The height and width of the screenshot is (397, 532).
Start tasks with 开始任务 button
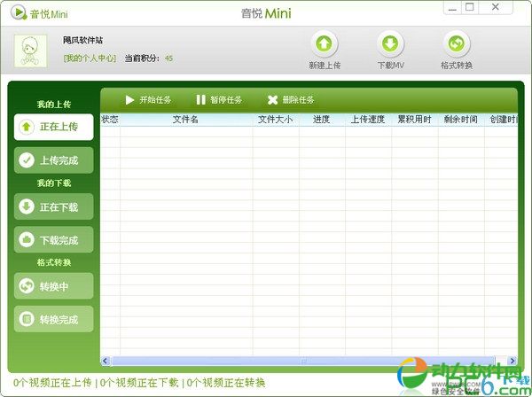[x=147, y=99]
